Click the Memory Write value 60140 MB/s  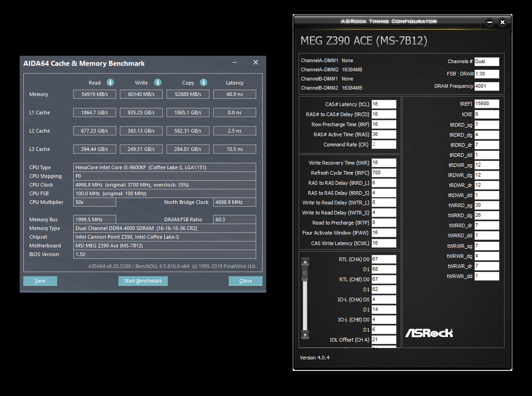point(141,94)
